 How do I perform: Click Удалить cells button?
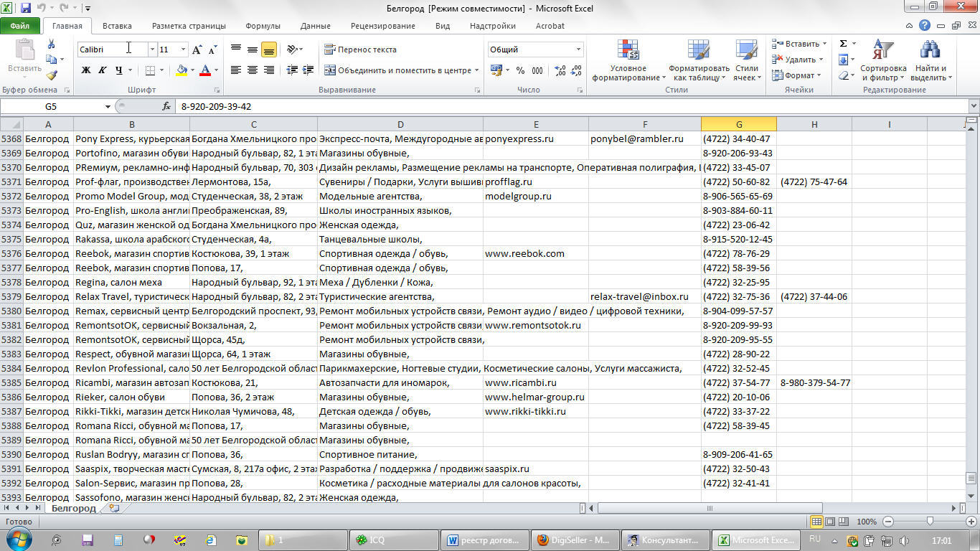click(798, 60)
